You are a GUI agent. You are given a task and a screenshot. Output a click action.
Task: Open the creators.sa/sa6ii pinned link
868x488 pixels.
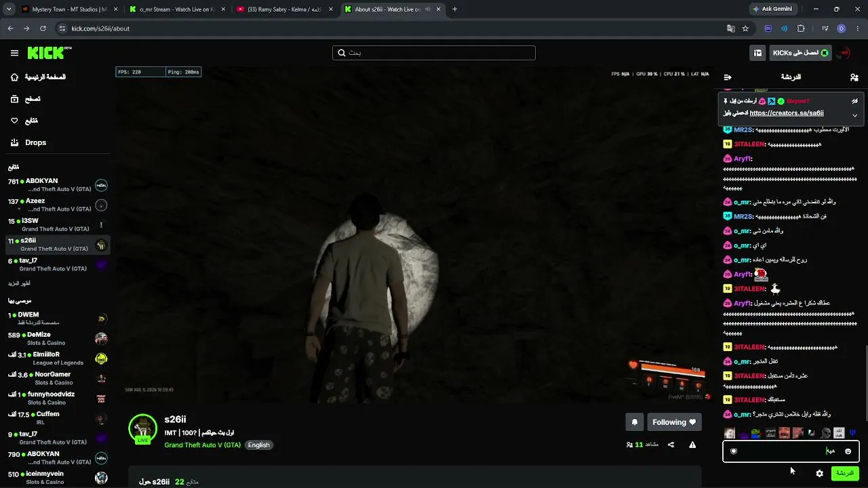[x=787, y=113]
